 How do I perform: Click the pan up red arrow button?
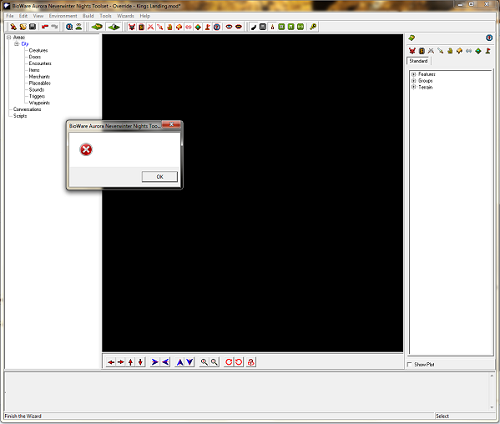coord(131,362)
